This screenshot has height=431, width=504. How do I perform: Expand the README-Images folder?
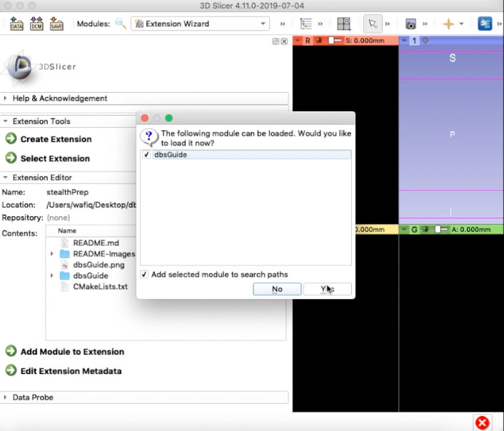point(51,254)
